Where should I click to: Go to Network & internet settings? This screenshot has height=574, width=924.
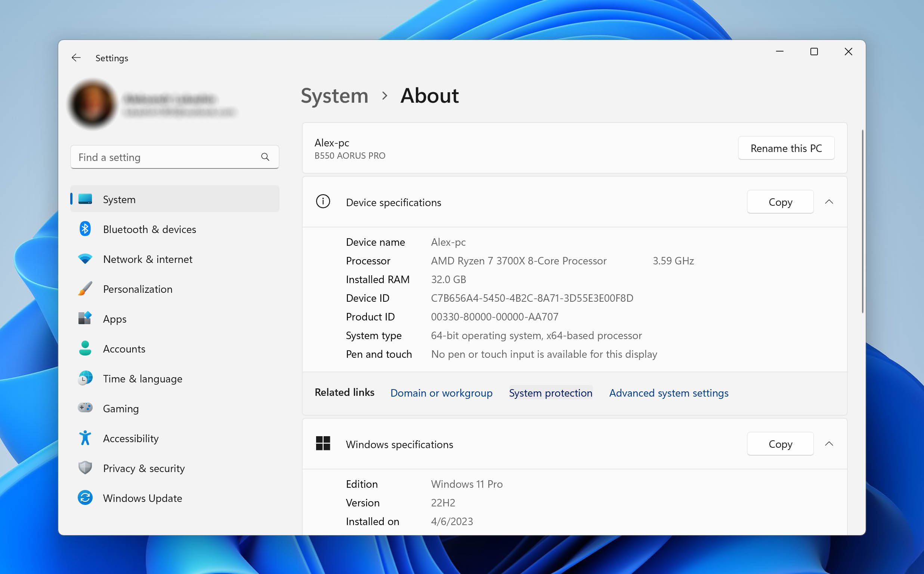[x=175, y=259]
